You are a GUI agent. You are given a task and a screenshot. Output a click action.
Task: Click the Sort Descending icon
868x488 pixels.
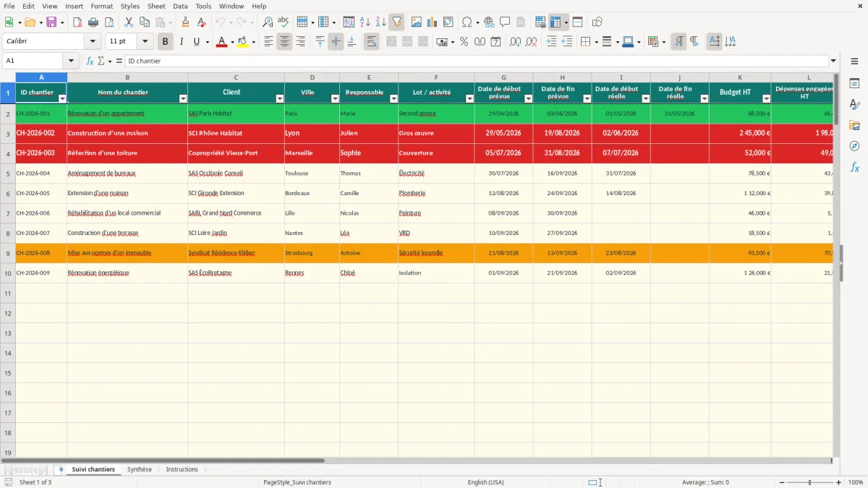point(380,22)
